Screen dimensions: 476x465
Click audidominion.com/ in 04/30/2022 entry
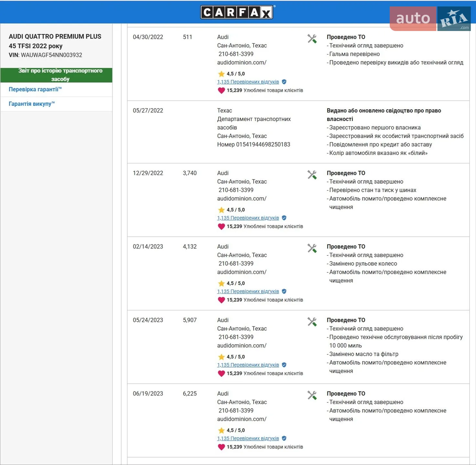[x=242, y=63]
